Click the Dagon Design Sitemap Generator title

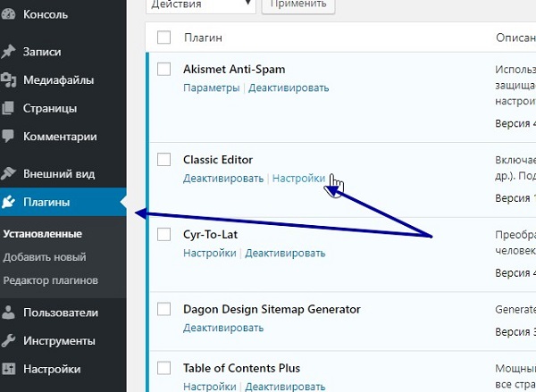click(272, 309)
